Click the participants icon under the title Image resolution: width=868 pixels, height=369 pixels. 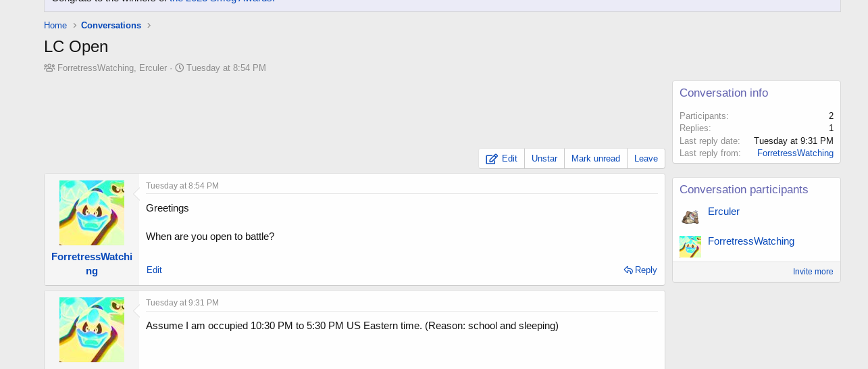49,68
